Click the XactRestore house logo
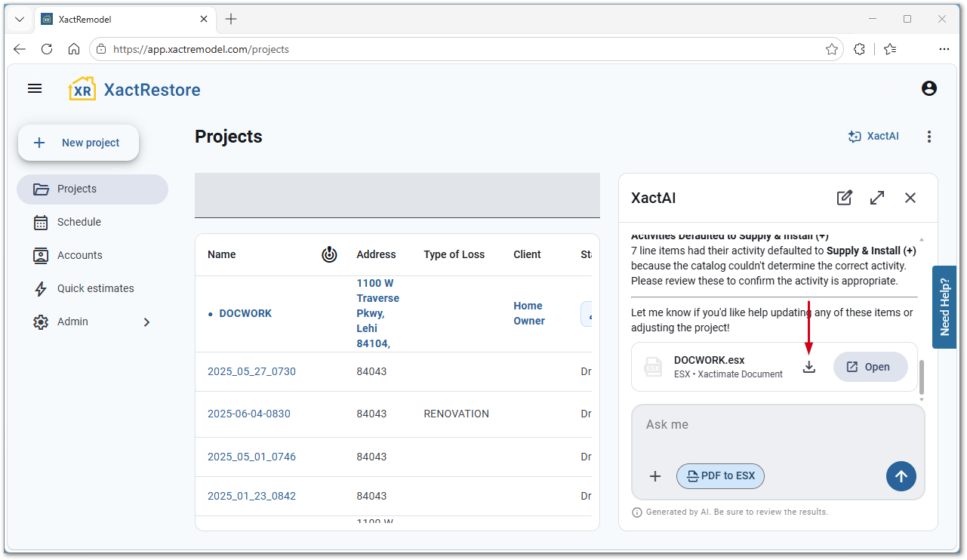The width and height of the screenshot is (967, 560). pos(82,89)
